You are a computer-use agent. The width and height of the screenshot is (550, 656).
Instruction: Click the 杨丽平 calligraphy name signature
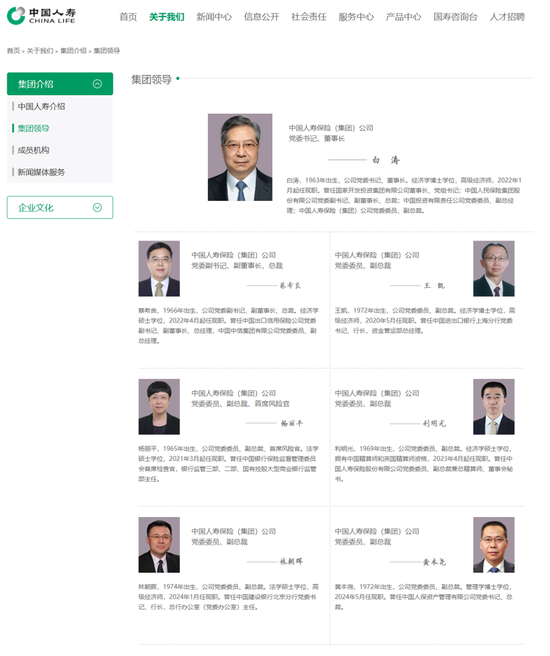tap(292, 423)
